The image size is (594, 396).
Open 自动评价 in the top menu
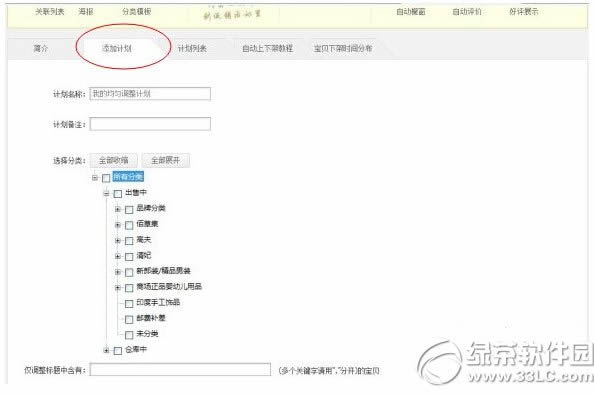(x=467, y=12)
